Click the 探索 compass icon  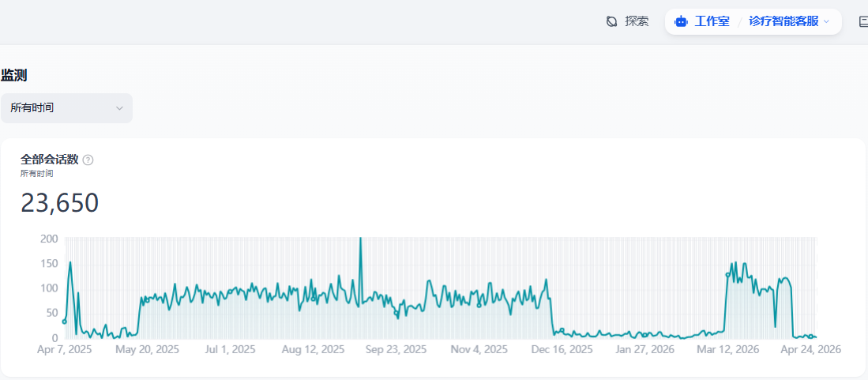[x=611, y=21]
